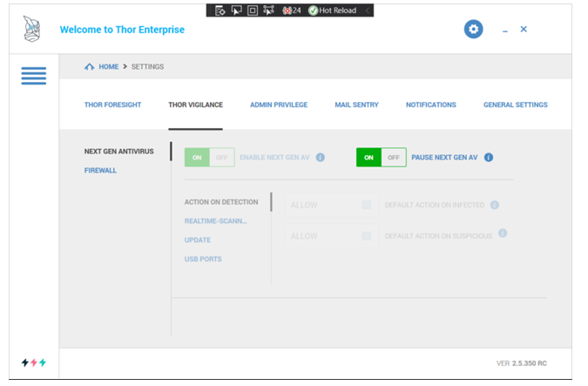The width and height of the screenshot is (588, 386).
Task: Minimize the Thor Enterprise window
Action: coord(505,30)
